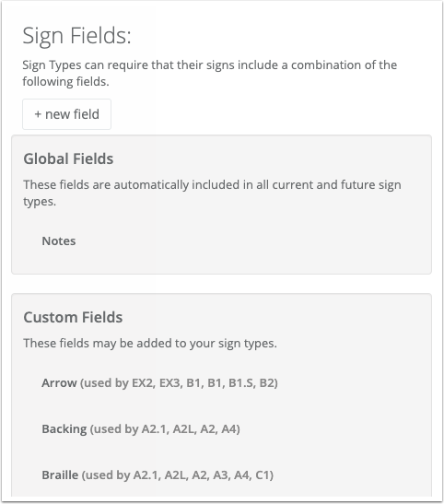Click the Sign Types intro paragraph
The height and width of the screenshot is (504, 444).
(x=209, y=73)
